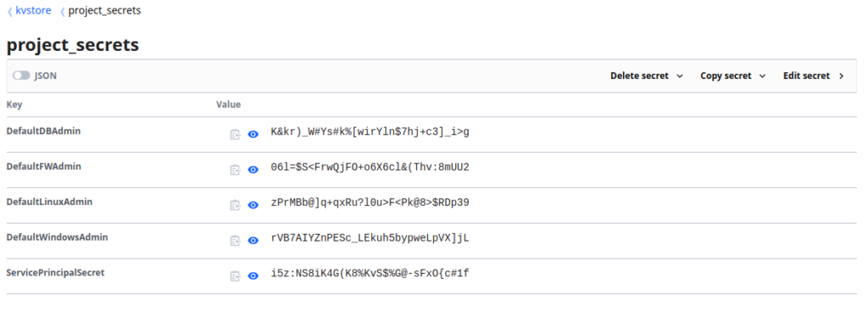Copy the DefaultDBAdmin value to clipboard
Viewport: 868px width, 312px height.
[236, 135]
